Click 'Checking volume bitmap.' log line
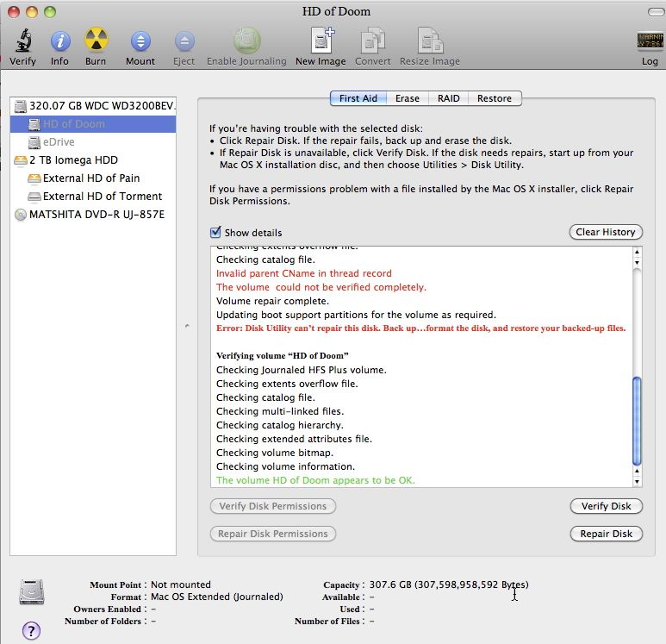 tap(274, 453)
